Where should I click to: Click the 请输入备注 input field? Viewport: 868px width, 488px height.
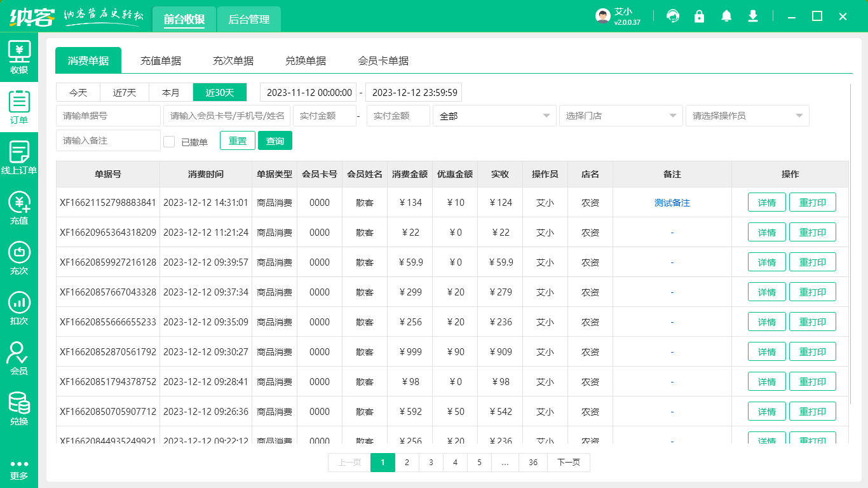pyautogui.click(x=108, y=140)
